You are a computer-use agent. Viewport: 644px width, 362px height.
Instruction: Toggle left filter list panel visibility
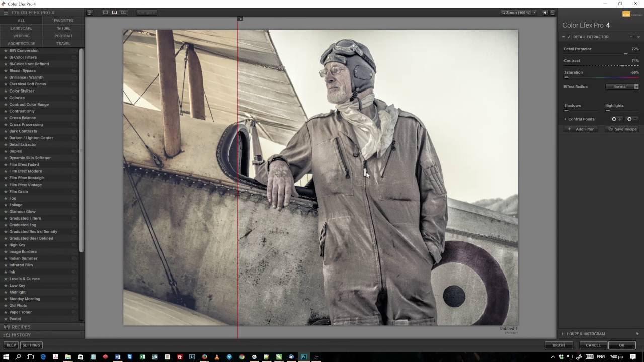point(90,12)
